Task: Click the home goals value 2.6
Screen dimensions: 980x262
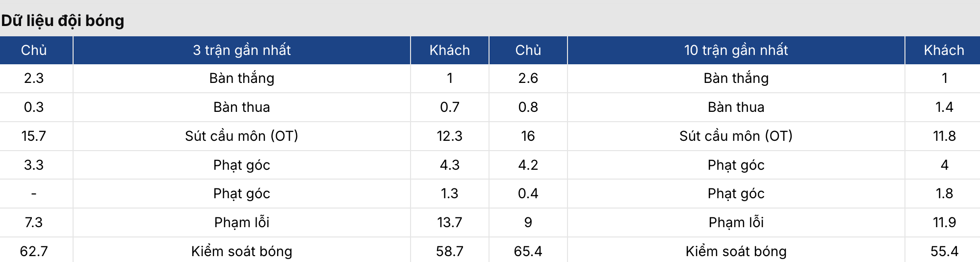Action: tap(528, 78)
